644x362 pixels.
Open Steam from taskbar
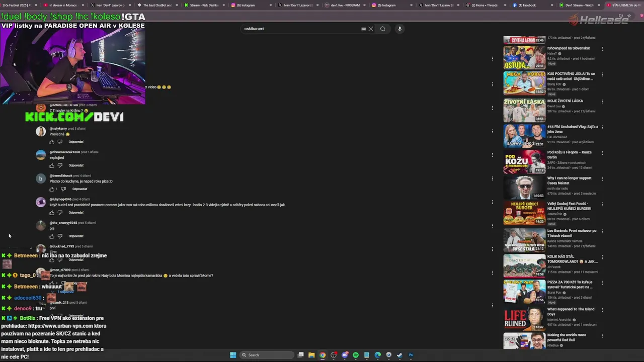pos(399,355)
